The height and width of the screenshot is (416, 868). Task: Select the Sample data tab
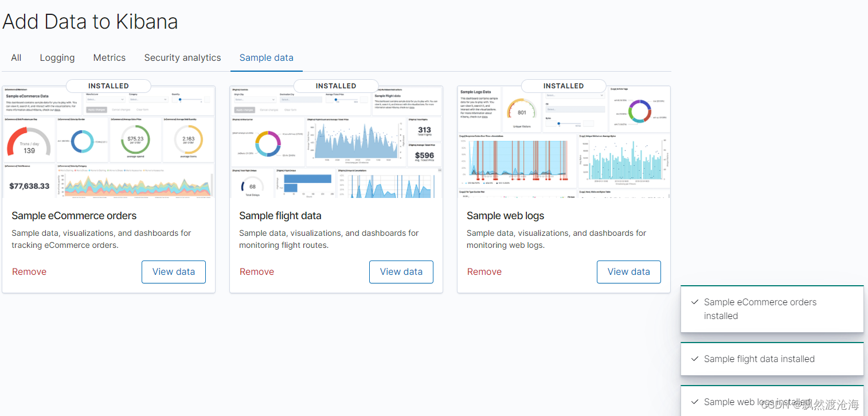267,58
